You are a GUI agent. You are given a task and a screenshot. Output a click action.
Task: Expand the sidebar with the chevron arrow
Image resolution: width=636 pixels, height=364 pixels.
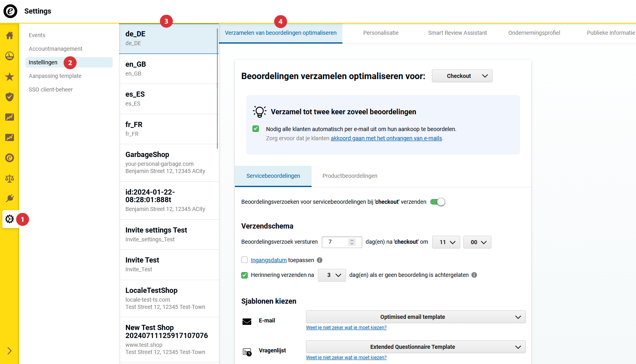click(x=10, y=351)
